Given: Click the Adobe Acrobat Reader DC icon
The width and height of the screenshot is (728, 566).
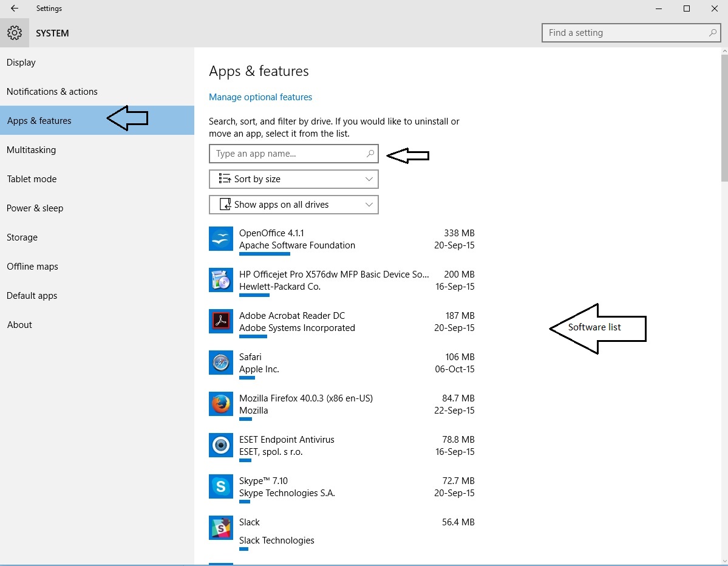Looking at the screenshot, I should tap(220, 321).
